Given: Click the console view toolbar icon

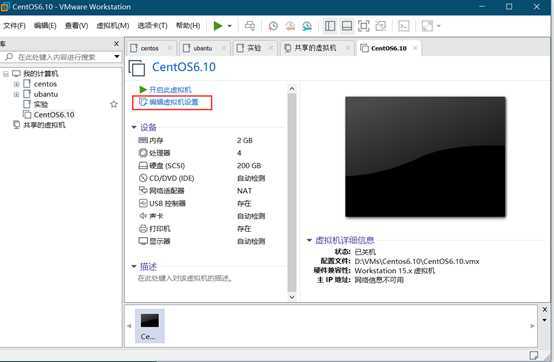Looking at the screenshot, I should click(x=403, y=26).
